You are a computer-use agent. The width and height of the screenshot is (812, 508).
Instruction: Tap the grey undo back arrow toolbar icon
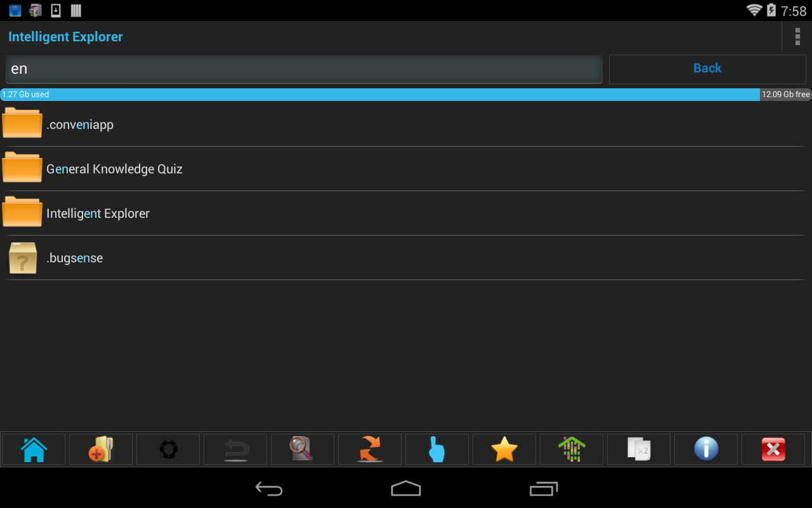(235, 450)
